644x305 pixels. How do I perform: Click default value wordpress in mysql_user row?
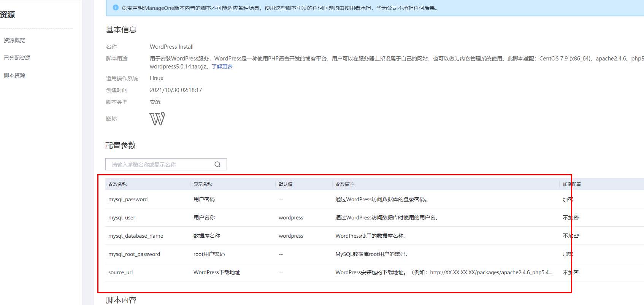click(291, 218)
